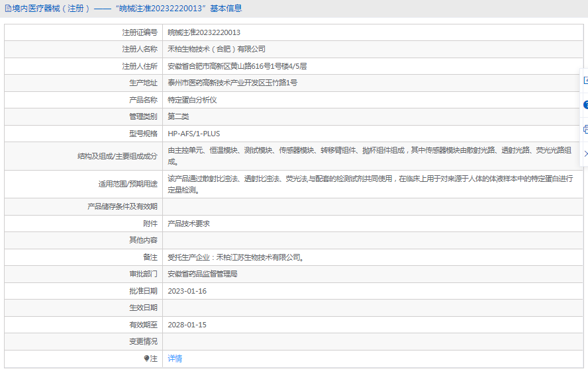The width and height of the screenshot is (588, 373).
Task: Select the approval date 2023-01-16
Action: click(x=187, y=291)
